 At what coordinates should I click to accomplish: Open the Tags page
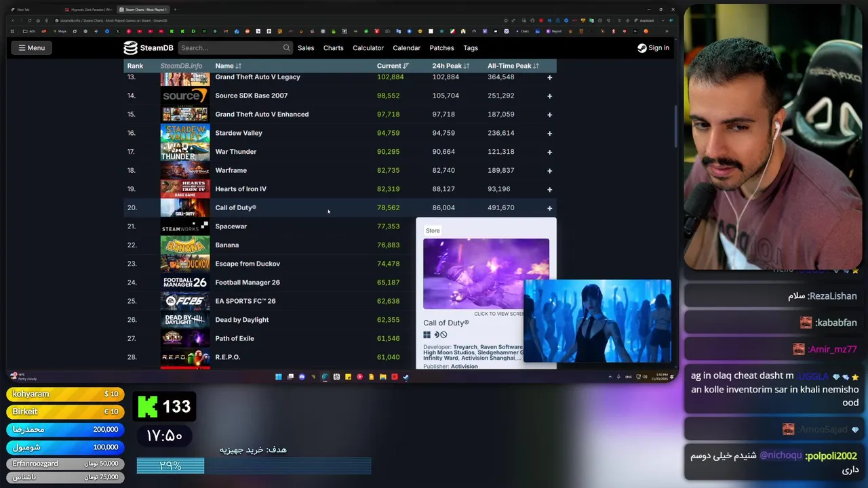coord(471,47)
